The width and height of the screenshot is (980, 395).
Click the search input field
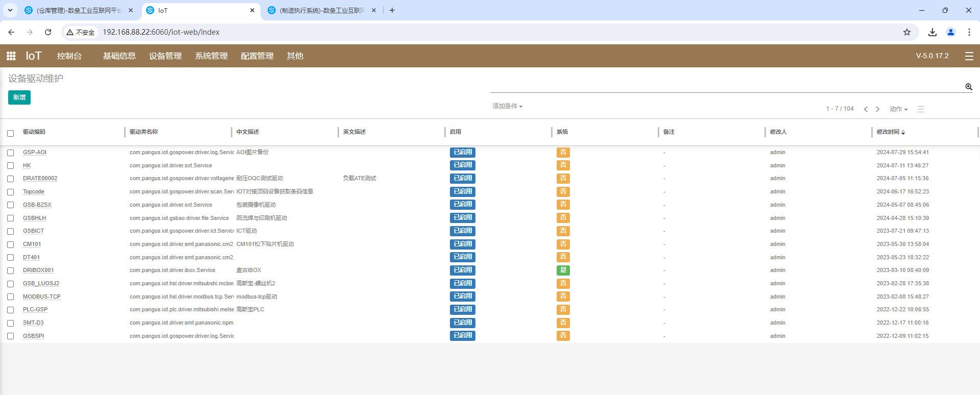point(727,86)
